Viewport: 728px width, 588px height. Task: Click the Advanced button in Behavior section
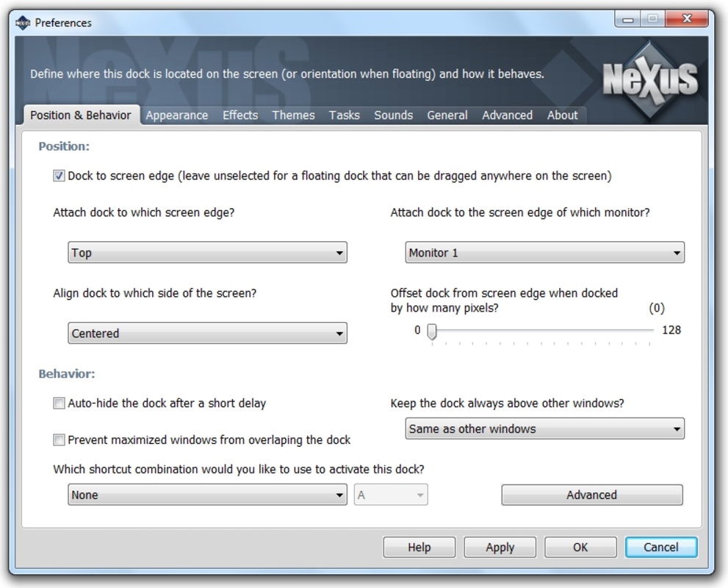[x=592, y=495]
